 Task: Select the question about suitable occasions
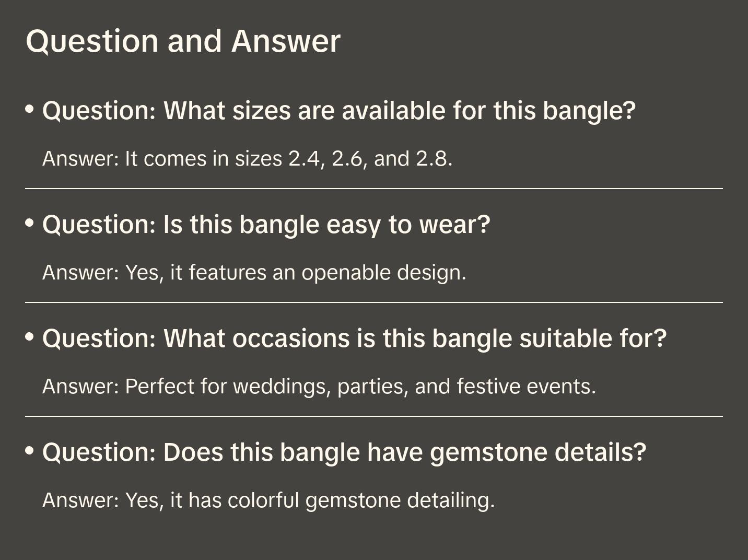[354, 339]
